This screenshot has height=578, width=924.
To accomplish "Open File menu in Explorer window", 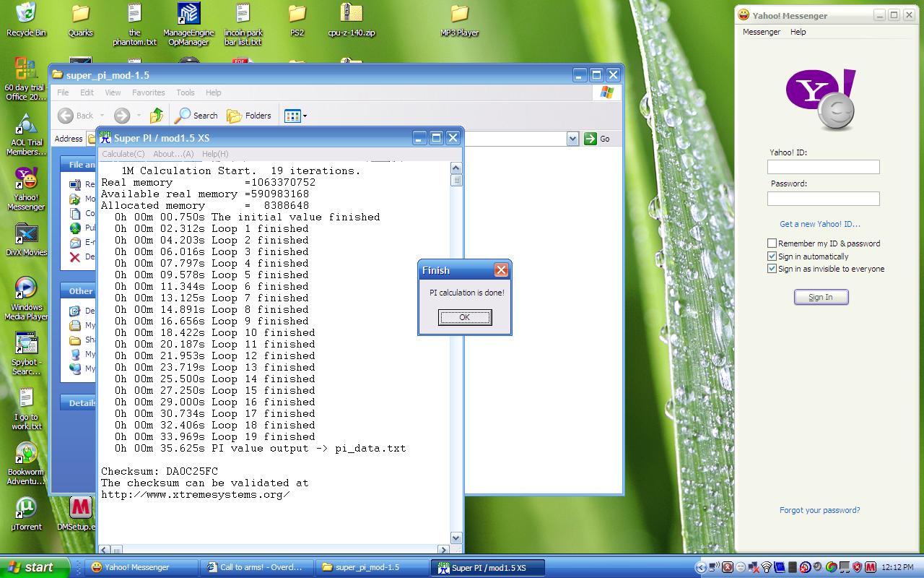I will pyautogui.click(x=63, y=92).
